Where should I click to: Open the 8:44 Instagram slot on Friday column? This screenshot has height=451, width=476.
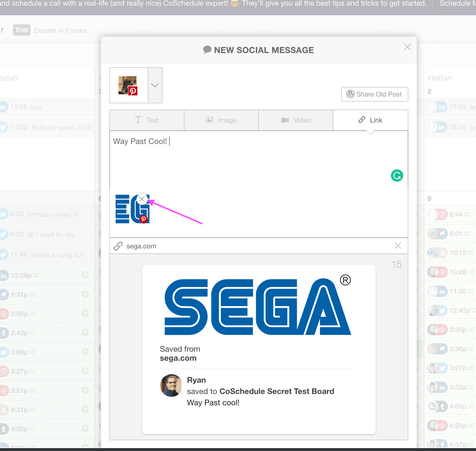(x=450, y=214)
